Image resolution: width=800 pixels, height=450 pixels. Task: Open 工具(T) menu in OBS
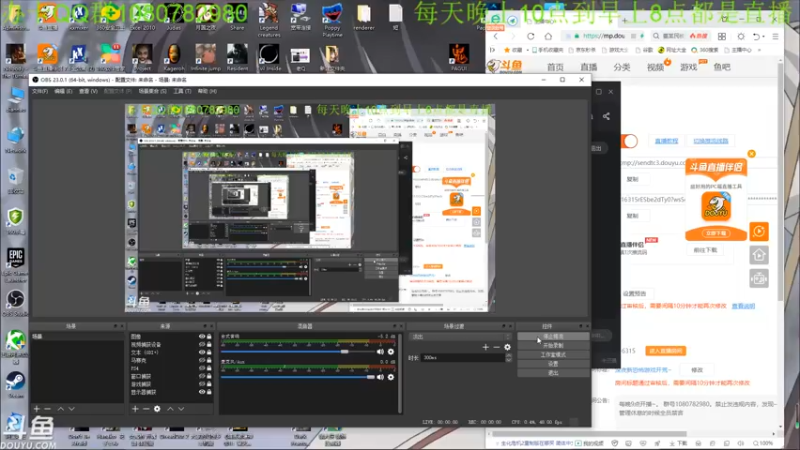point(182,91)
